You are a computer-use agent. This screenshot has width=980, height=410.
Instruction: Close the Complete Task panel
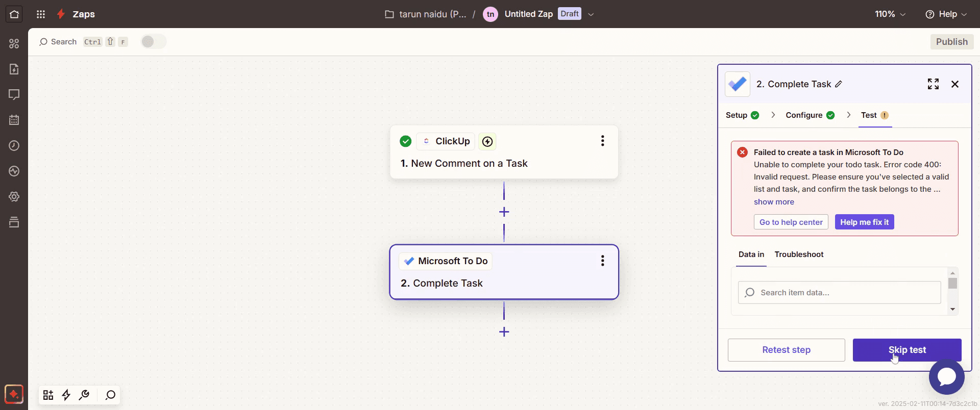955,84
